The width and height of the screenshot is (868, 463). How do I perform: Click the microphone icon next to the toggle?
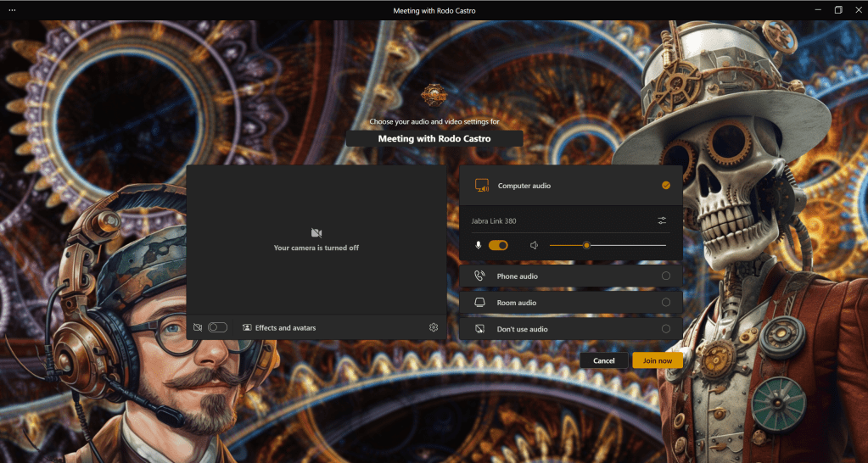[479, 245]
